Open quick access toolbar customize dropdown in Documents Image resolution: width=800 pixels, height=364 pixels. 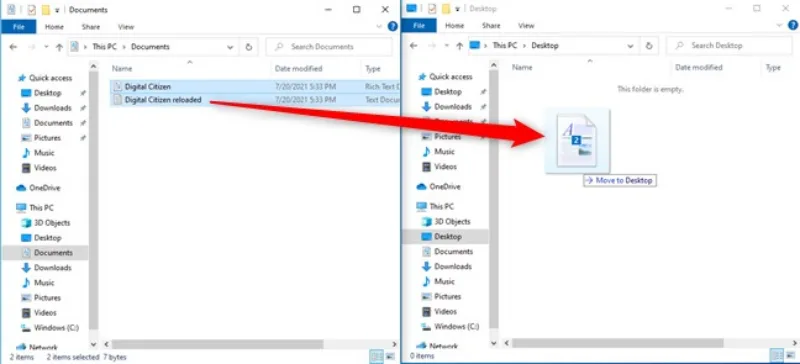pos(57,10)
